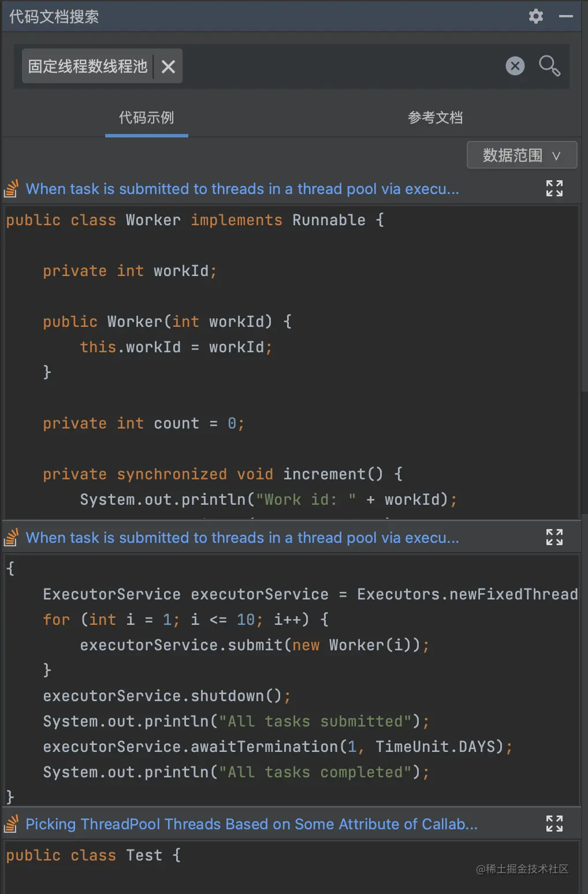This screenshot has height=894, width=588.
Task: Click the 'Work id' println line
Action: coord(269,500)
